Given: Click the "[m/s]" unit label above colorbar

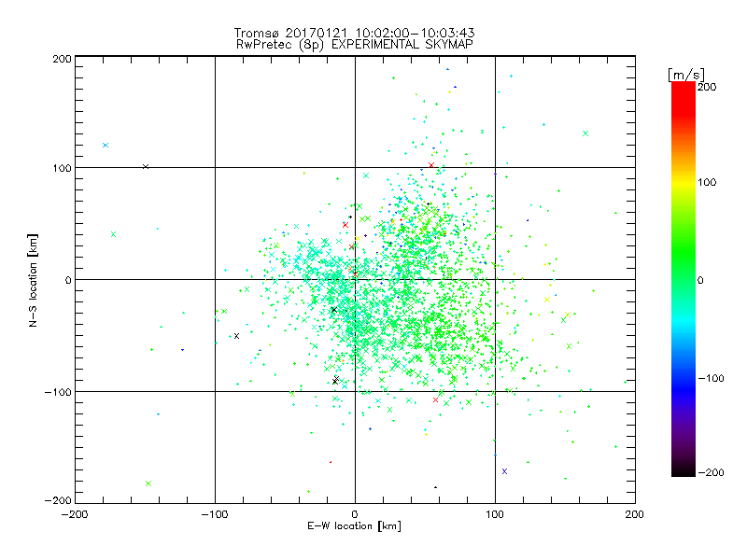Looking at the screenshot, I should point(686,75).
